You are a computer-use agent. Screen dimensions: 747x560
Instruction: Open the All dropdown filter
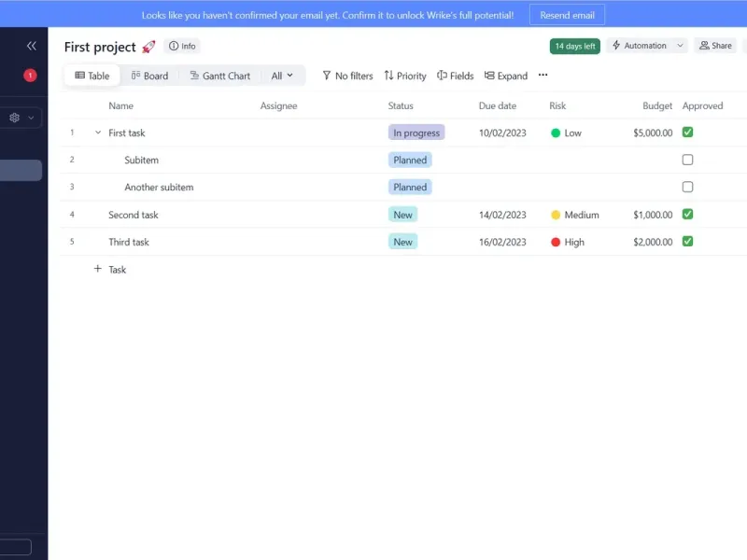click(282, 76)
